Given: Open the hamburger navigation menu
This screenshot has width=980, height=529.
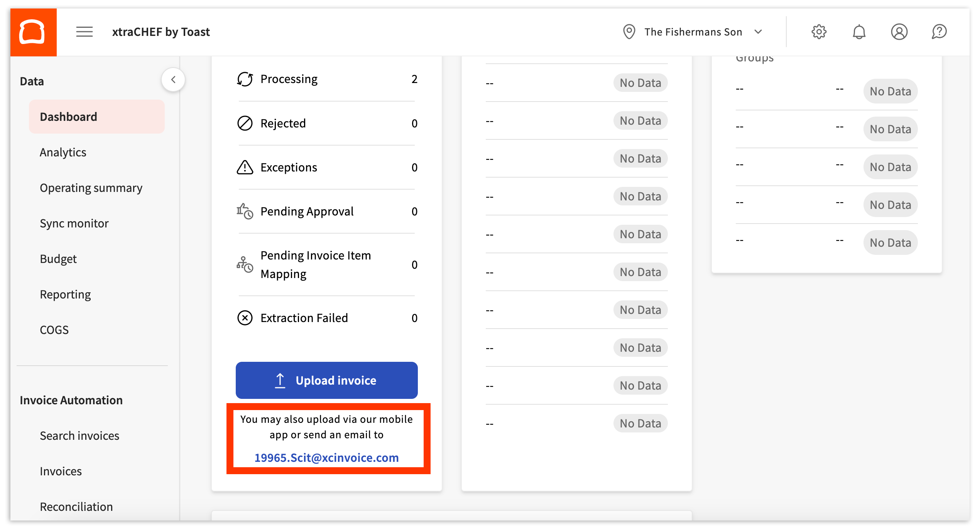Looking at the screenshot, I should [x=84, y=32].
